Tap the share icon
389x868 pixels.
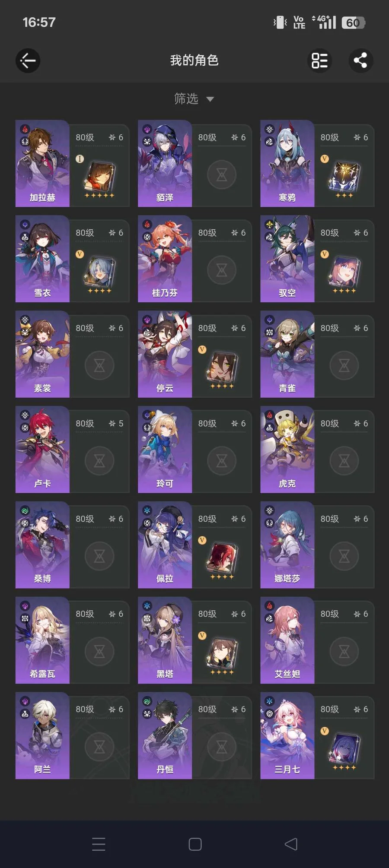coord(361,60)
